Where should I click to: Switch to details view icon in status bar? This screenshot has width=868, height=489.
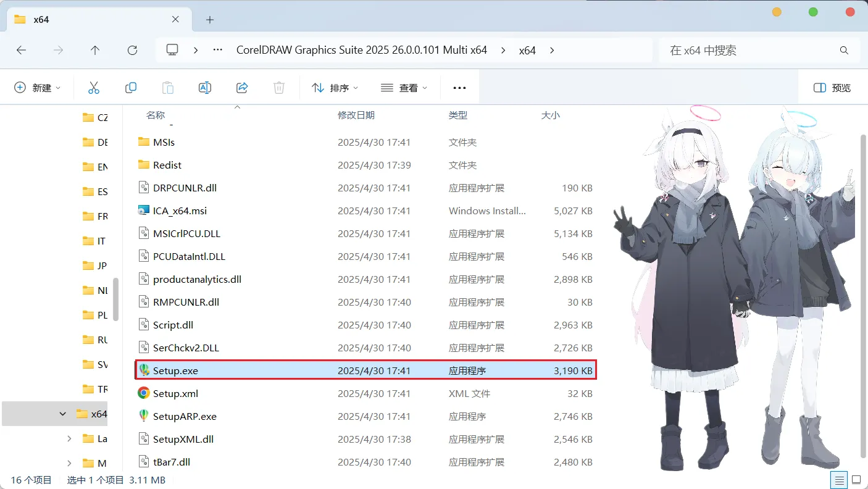click(840, 479)
